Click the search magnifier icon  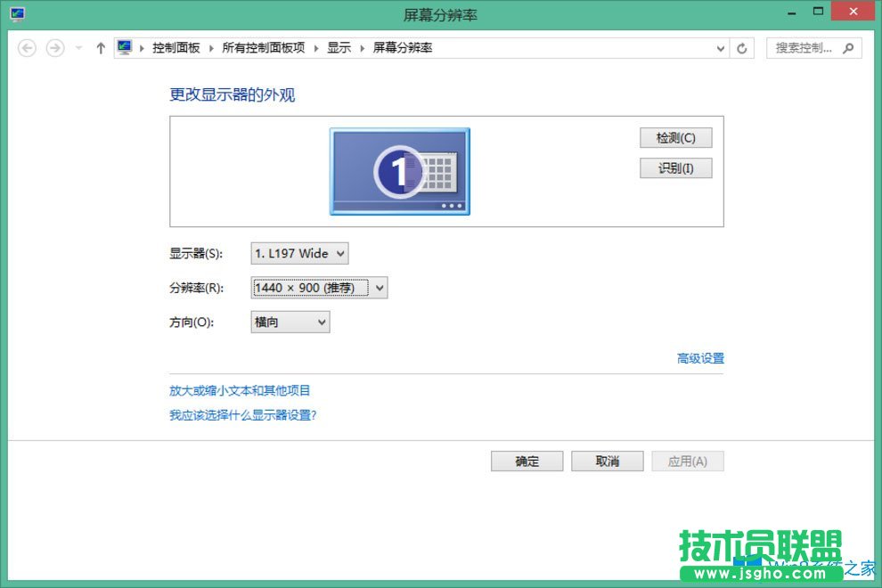coord(847,47)
